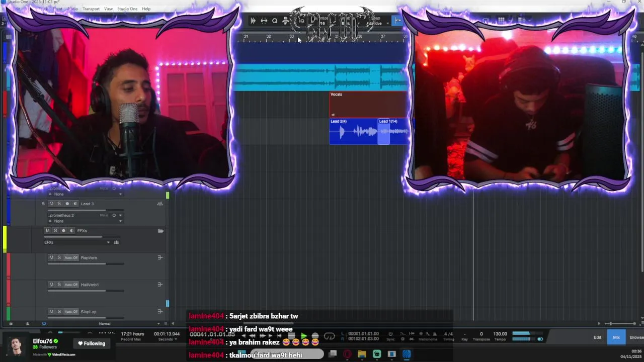The height and width of the screenshot is (362, 644).
Task: Arm record on Lead 3 track
Action: coord(67,204)
